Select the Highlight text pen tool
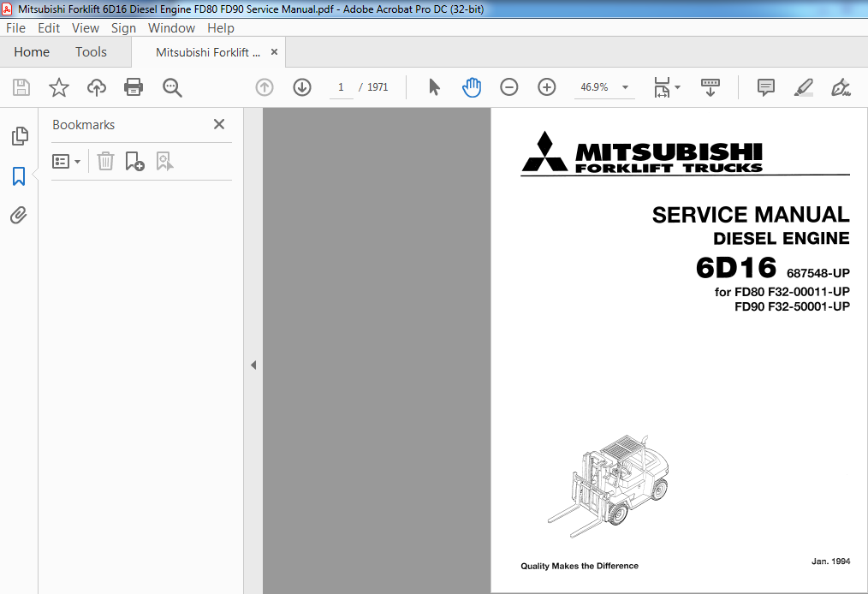The image size is (868, 594). 803,87
